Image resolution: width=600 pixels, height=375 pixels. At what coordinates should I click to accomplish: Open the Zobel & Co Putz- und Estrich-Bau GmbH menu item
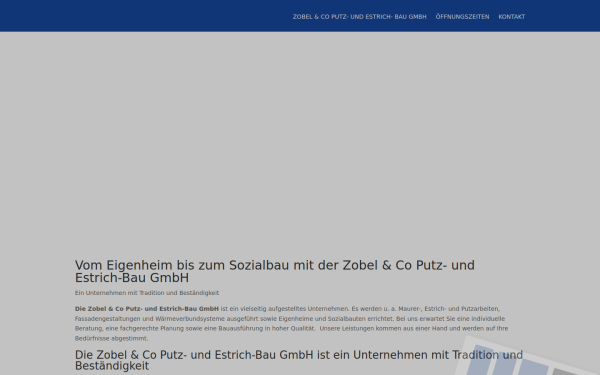(359, 17)
